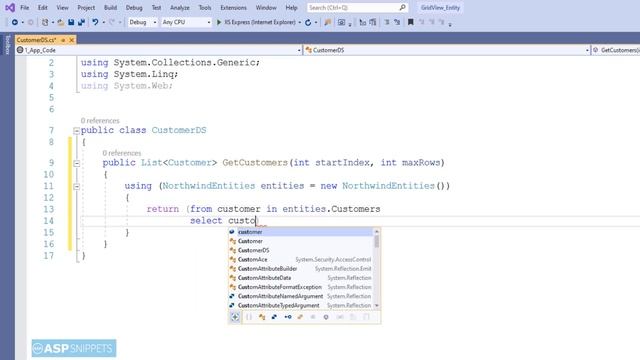The image size is (640, 360).
Task: Save the current file with Save icon
Action: [x=71, y=22]
